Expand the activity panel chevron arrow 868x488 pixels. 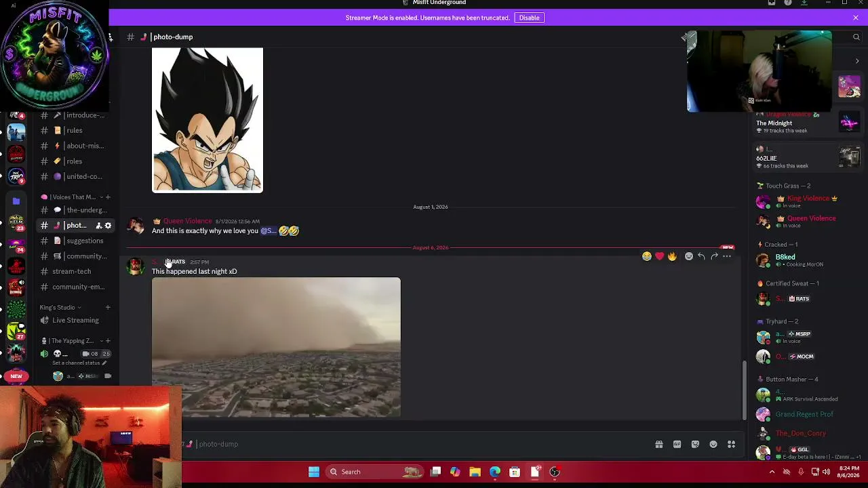tap(857, 61)
